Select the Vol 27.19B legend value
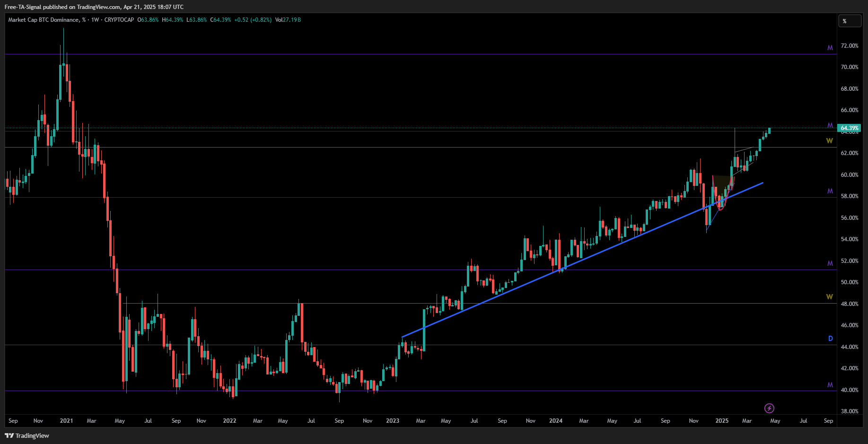868x444 pixels. tap(288, 20)
